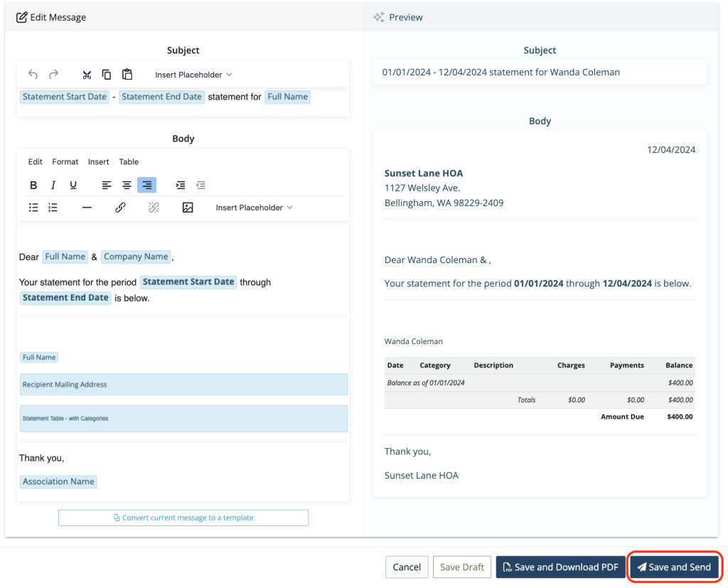Click Save and Send
Image resolution: width=728 pixels, height=588 pixels.
pyautogui.click(x=675, y=567)
